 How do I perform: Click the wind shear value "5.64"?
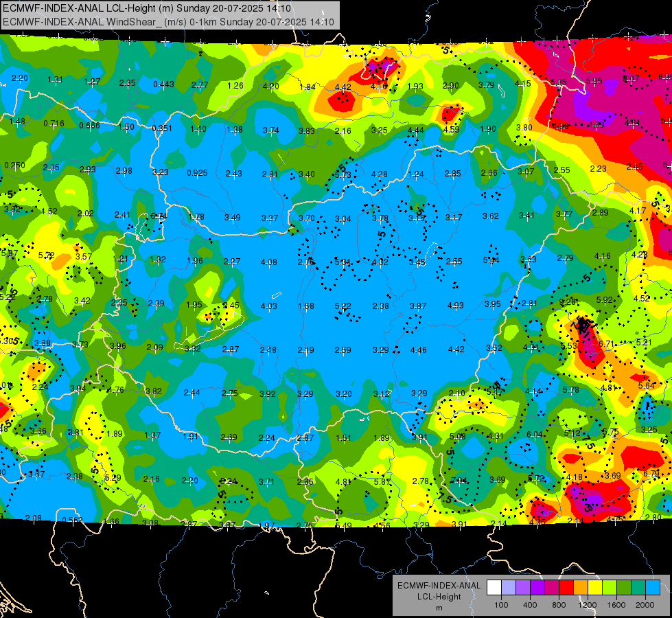tap(647, 385)
